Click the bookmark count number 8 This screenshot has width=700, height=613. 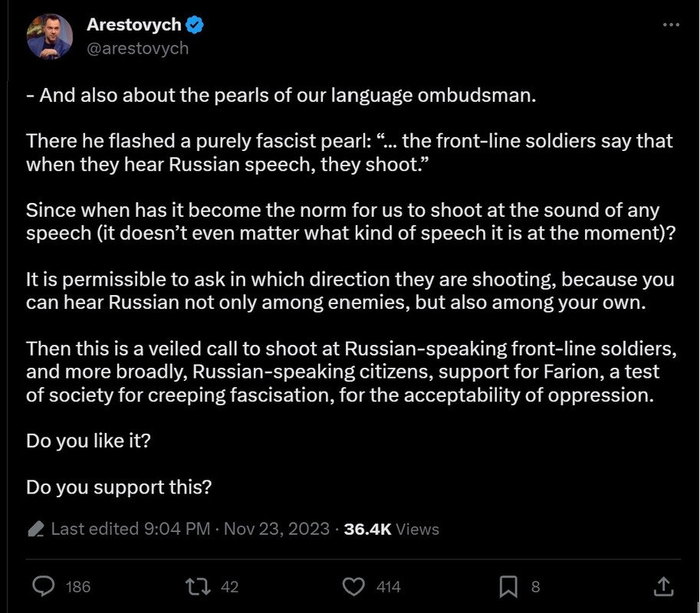point(536,587)
